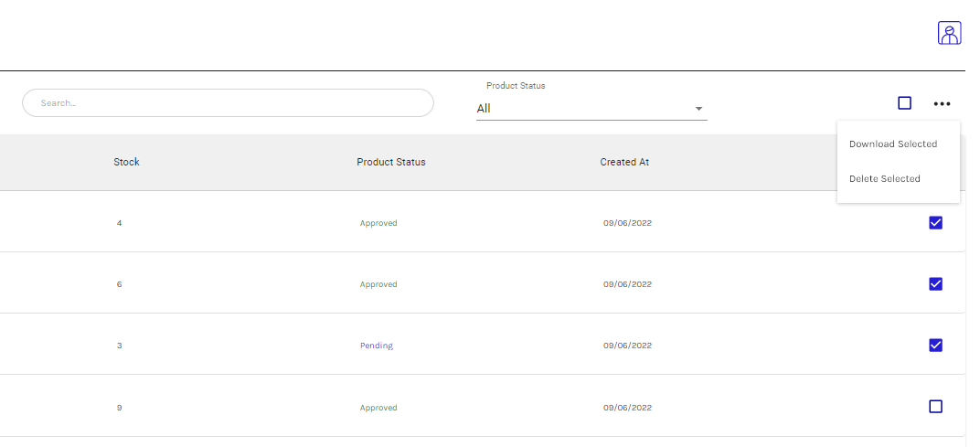
Task: Click Approved status in the stock 9 row
Action: click(x=378, y=408)
